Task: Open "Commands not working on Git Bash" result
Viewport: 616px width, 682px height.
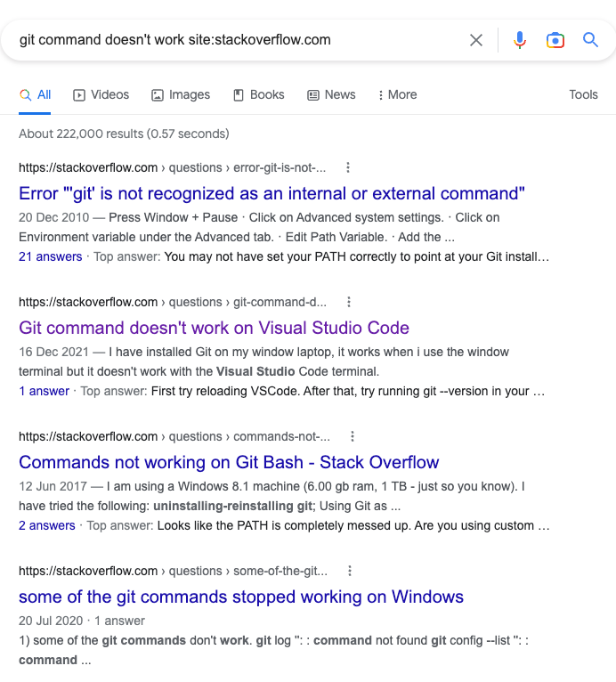Action: [229, 462]
